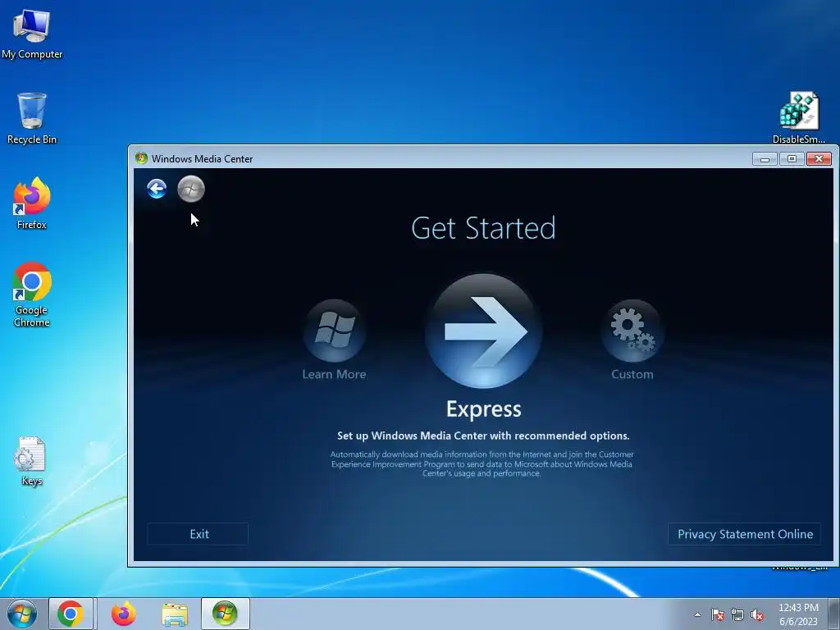Click the Express label text

point(484,409)
